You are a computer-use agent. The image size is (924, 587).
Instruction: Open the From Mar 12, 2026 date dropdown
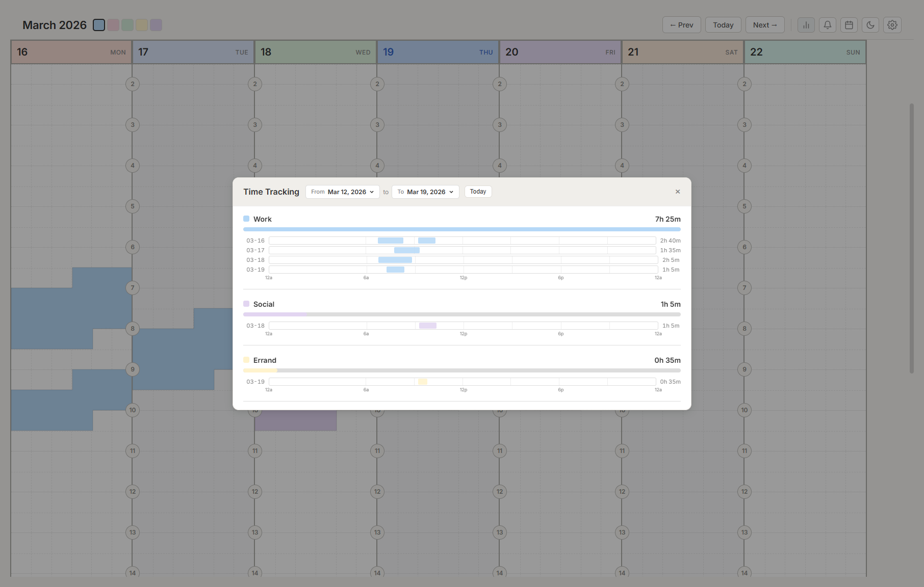342,192
